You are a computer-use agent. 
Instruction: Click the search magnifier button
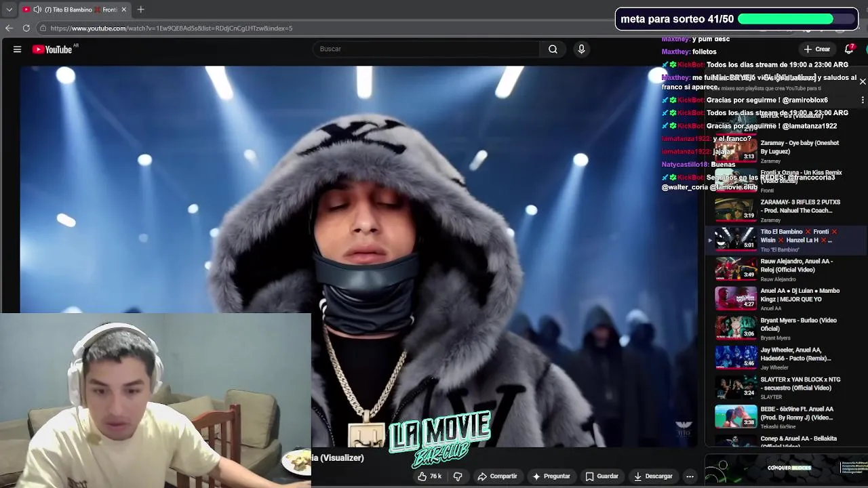point(553,49)
